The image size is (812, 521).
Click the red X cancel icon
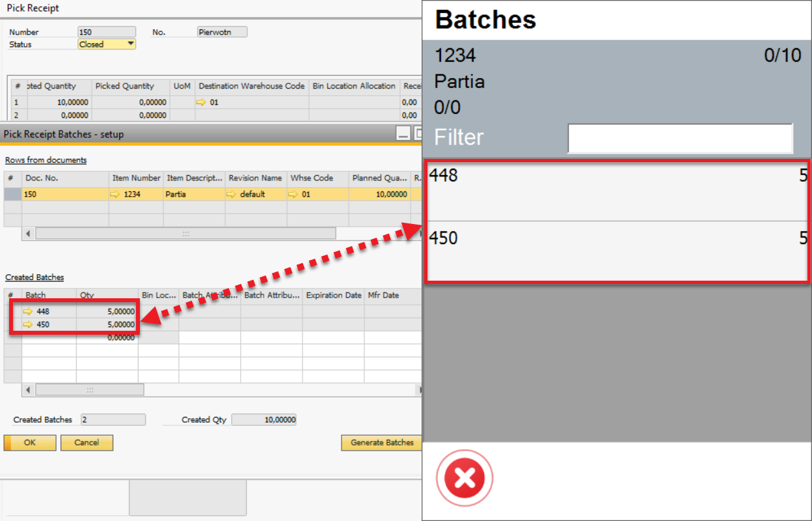pos(464,479)
